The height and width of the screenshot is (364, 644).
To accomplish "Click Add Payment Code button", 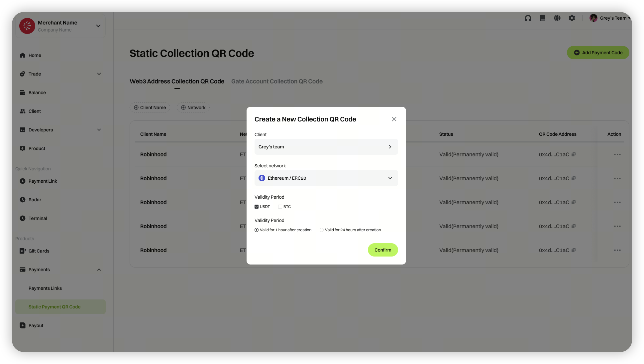I will [x=598, y=53].
